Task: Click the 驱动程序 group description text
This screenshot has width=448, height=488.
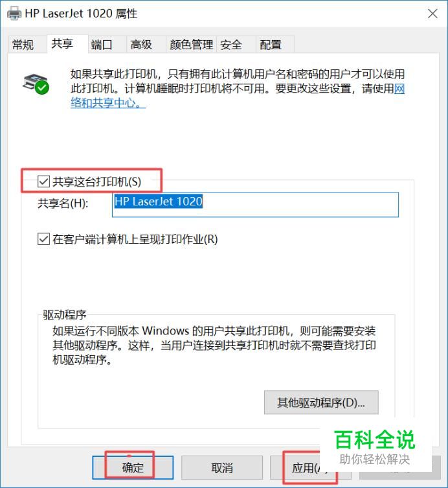Action: pyautogui.click(x=214, y=345)
